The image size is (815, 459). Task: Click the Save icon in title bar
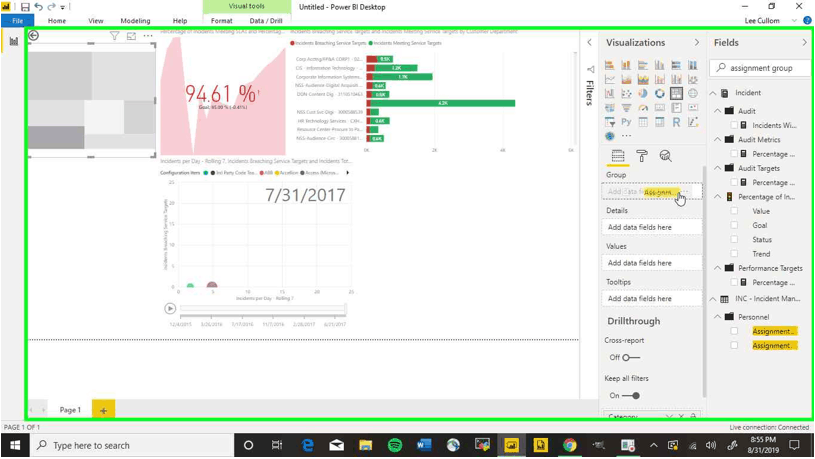[25, 6]
